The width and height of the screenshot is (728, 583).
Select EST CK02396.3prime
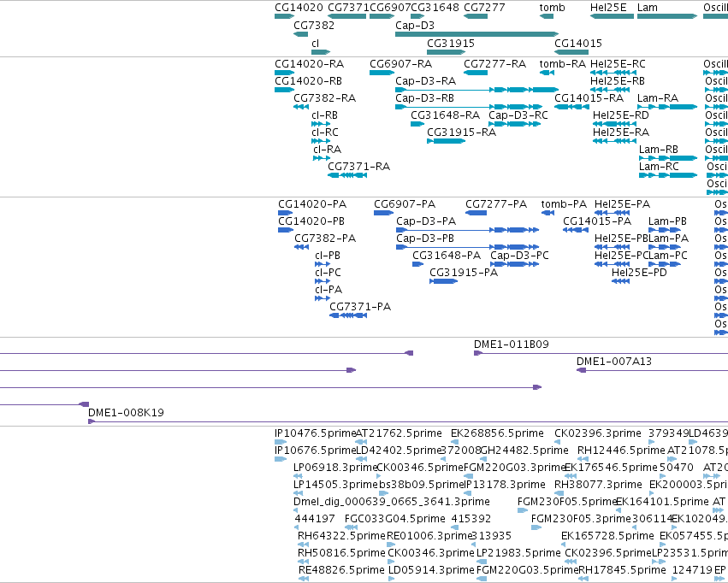click(598, 433)
